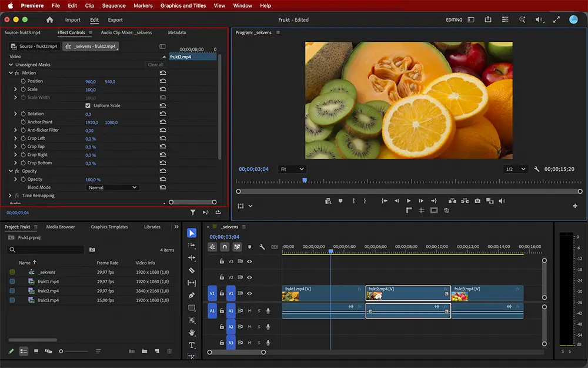Collapse the Motion effect section
588x368 pixels.
[x=11, y=73]
